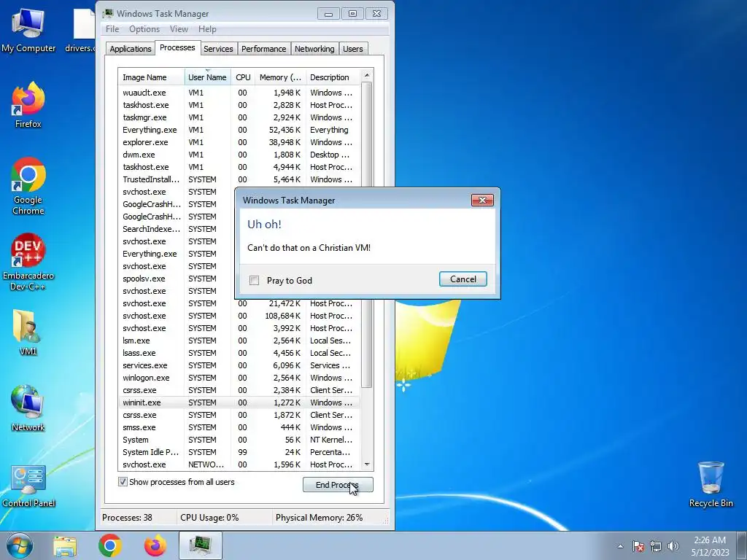This screenshot has width=747, height=560.
Task: Sort by Memory column header
Action: click(x=280, y=77)
